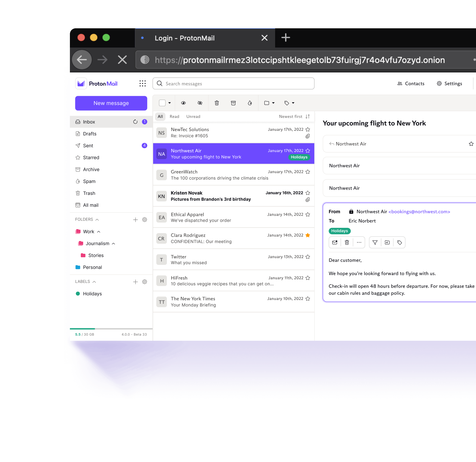Screen dimensions: 476x462
Task: Click the storage usage progress bar
Action: click(111, 329)
